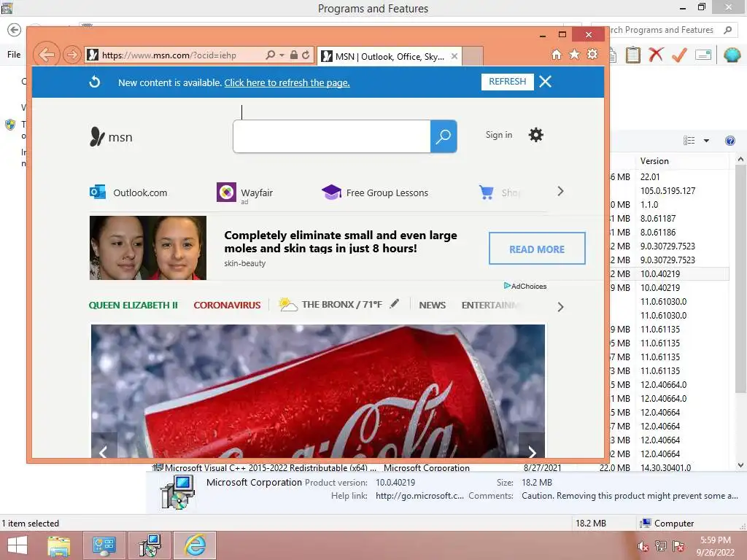Click the shopping cart icon
Viewport: 747px width, 560px height.
pyautogui.click(x=487, y=192)
